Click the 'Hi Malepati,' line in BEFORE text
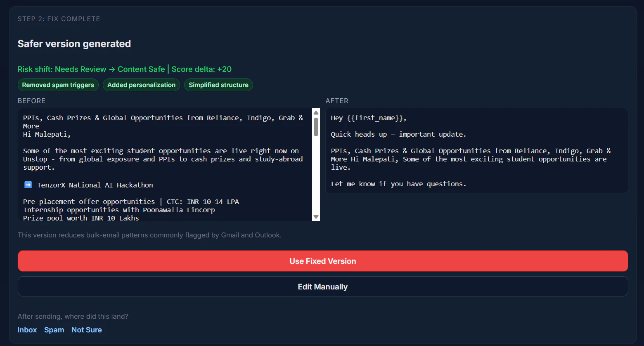644x346 pixels. pyautogui.click(x=47, y=134)
